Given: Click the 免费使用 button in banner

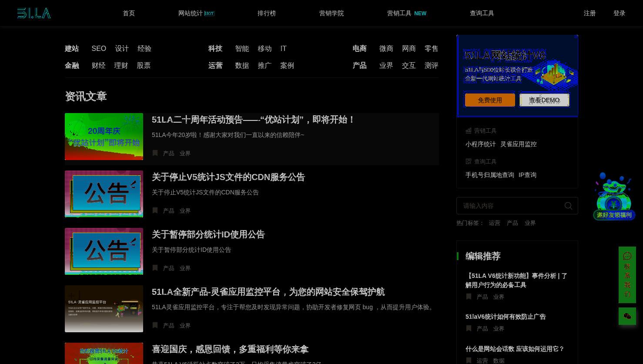Looking at the screenshot, I should (x=490, y=100).
